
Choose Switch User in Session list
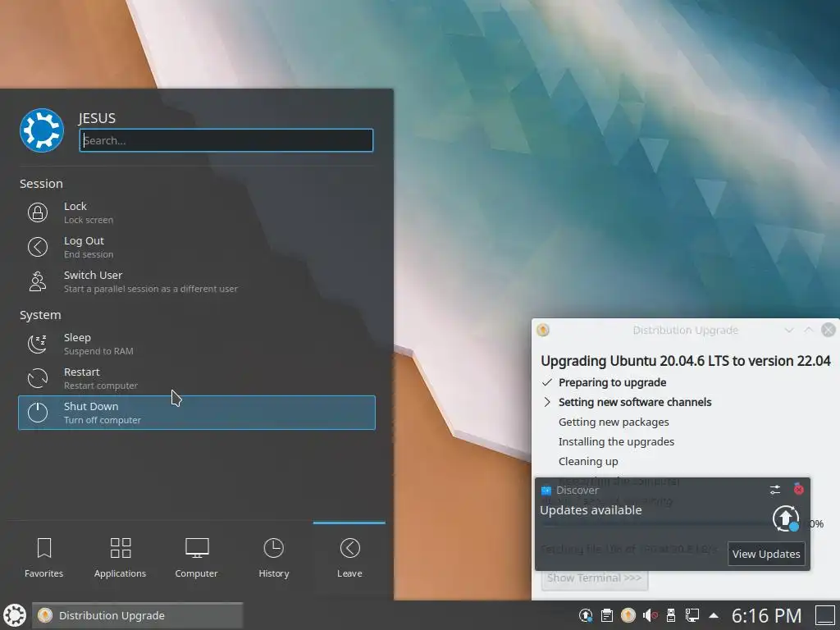point(197,281)
